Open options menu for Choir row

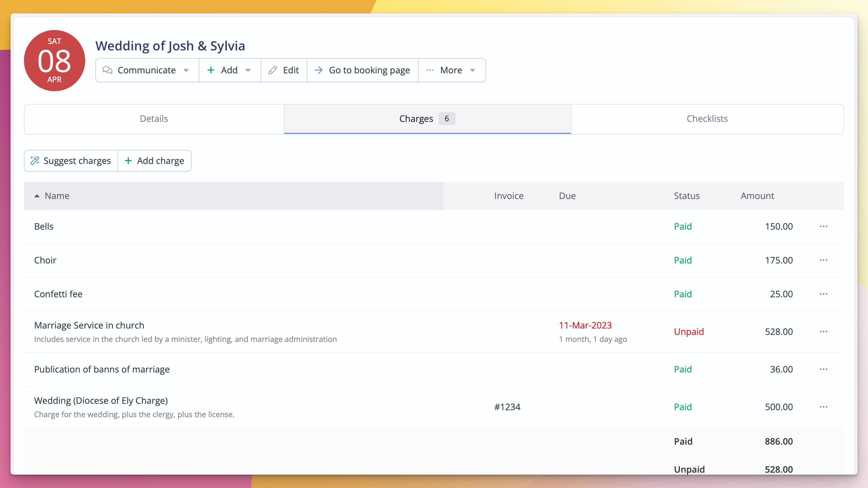point(824,260)
